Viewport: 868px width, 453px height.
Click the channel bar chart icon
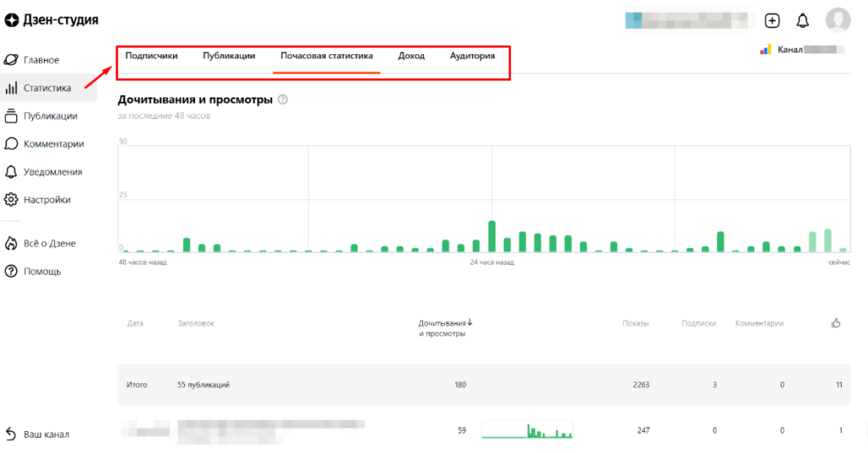766,50
